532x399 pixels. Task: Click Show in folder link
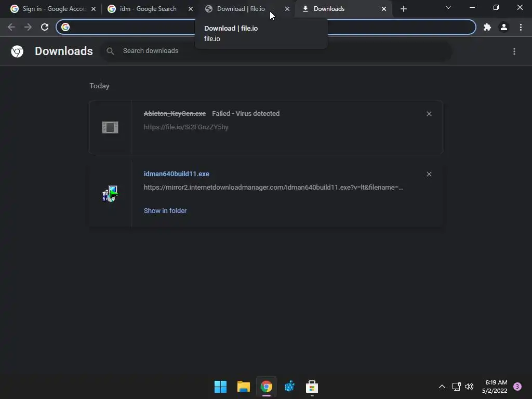[165, 211]
